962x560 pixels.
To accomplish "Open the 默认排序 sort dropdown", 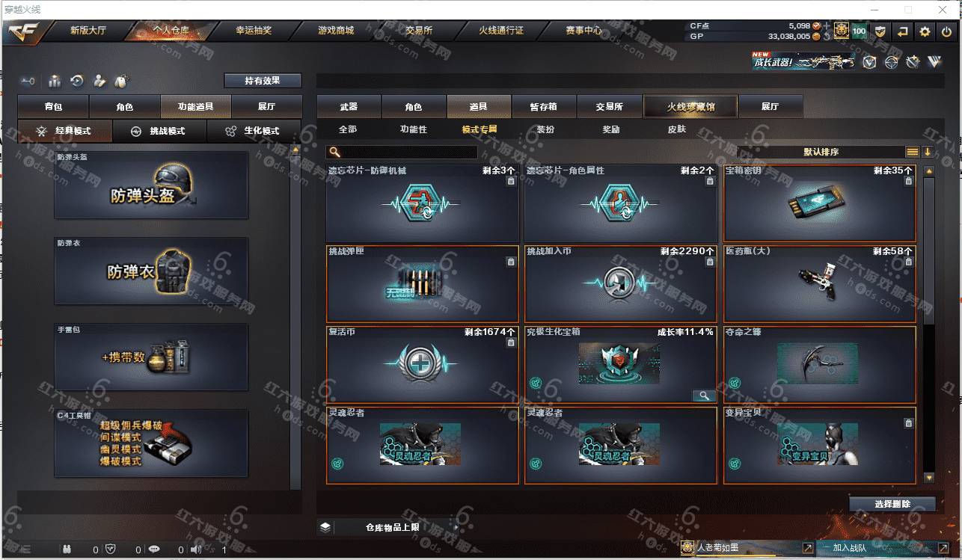I will pos(821,152).
